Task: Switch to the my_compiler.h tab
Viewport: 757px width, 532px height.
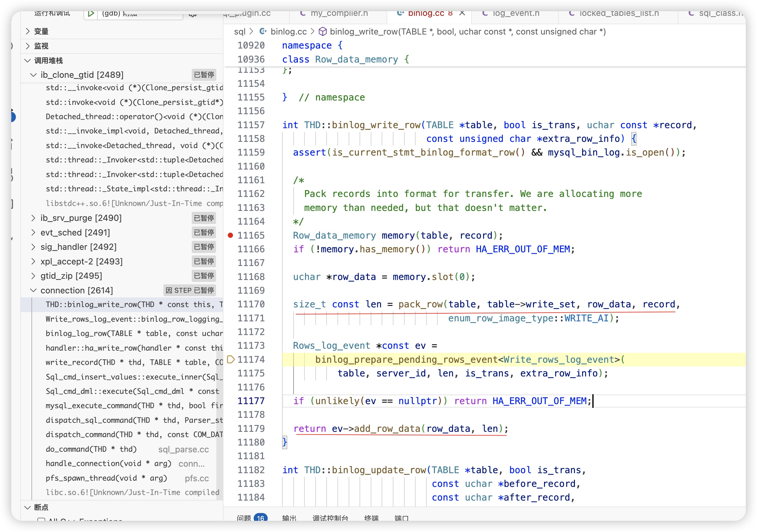Action: [x=339, y=13]
